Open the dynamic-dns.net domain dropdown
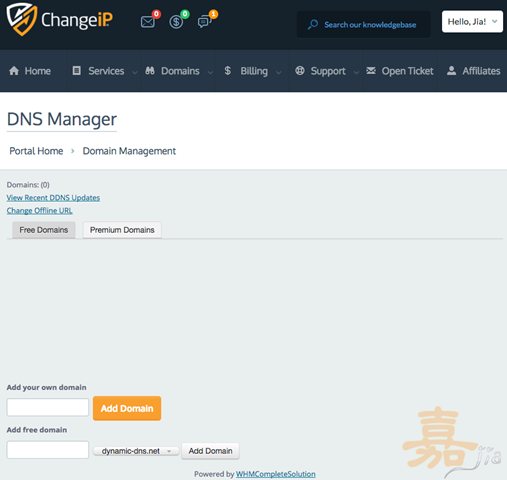Screen dimensions: 507x480 point(136,451)
